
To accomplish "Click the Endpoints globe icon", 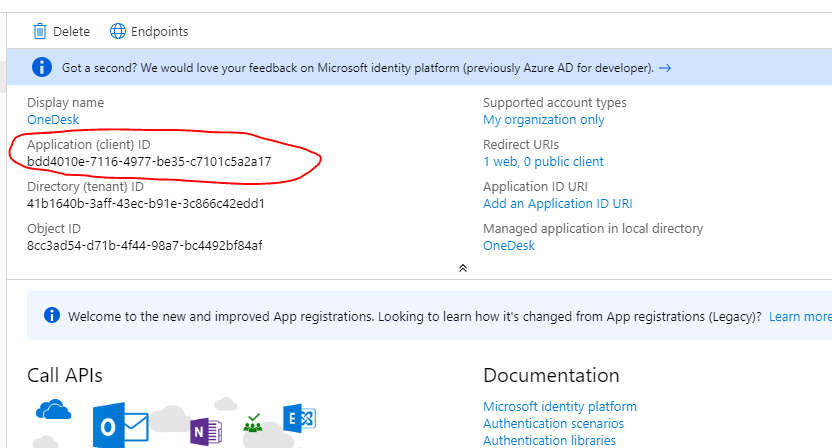I will pos(118,31).
